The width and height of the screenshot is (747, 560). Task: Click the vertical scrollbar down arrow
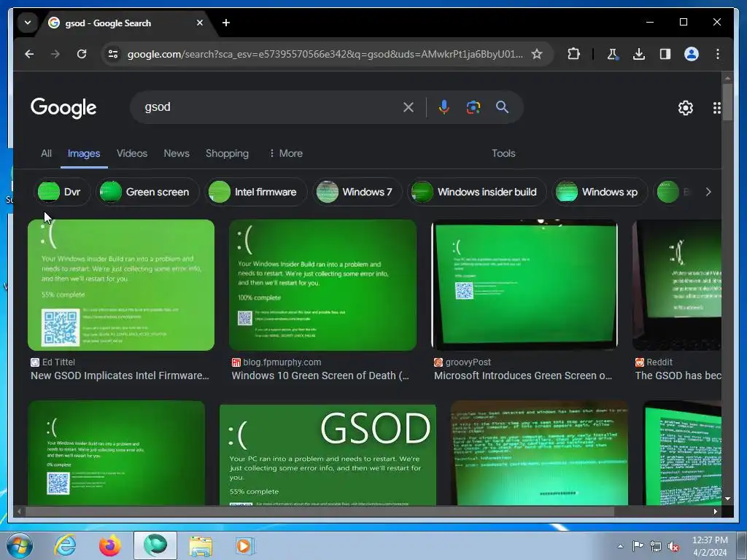coord(727,499)
